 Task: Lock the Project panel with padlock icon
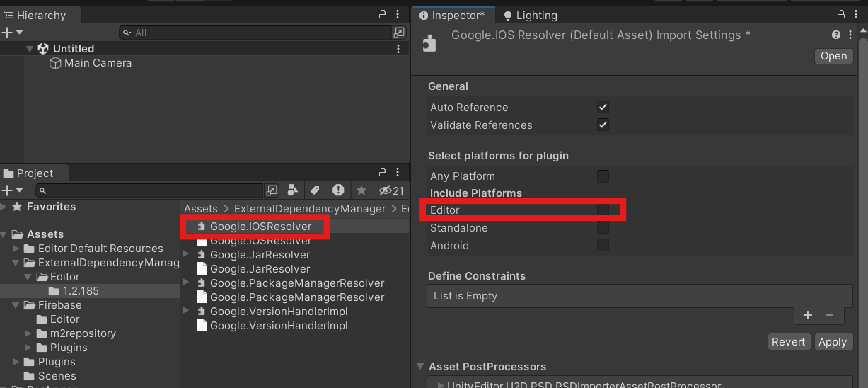383,173
